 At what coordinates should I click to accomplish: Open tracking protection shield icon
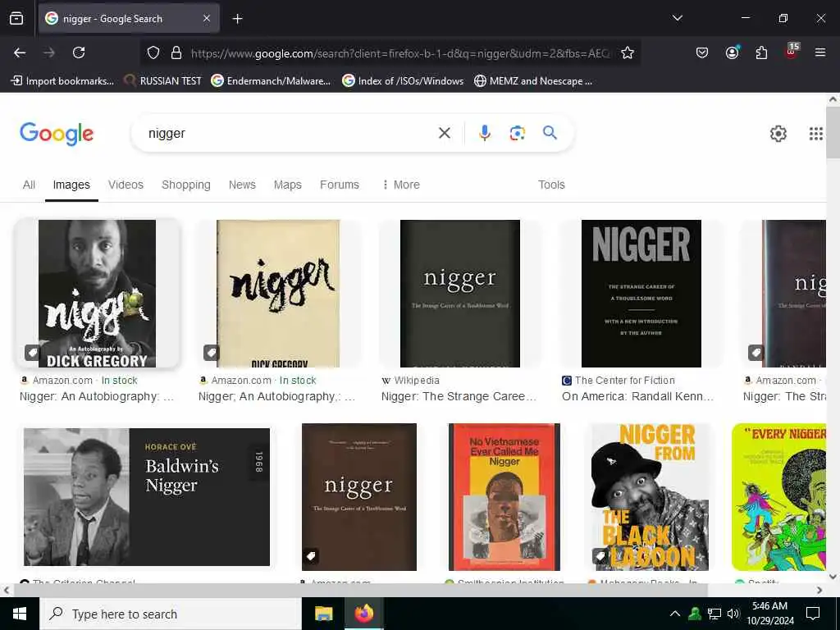tap(153, 53)
